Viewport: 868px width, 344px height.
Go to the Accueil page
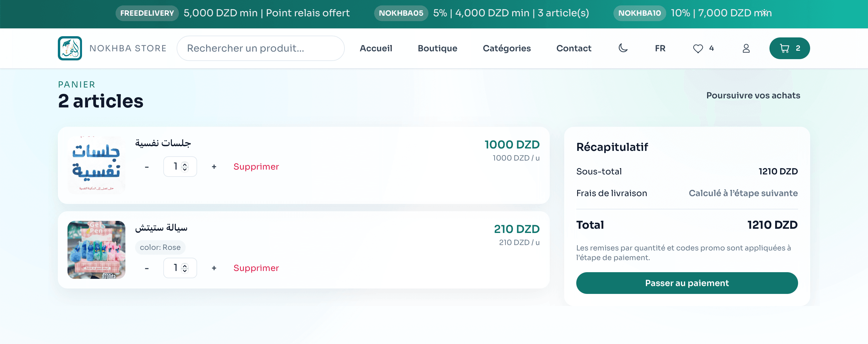coord(376,49)
